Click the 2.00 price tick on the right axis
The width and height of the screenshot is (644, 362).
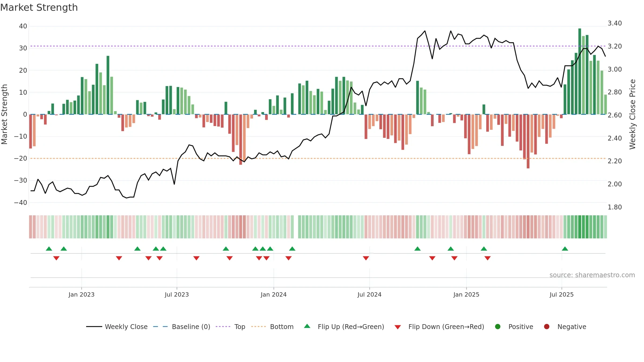click(x=615, y=184)
